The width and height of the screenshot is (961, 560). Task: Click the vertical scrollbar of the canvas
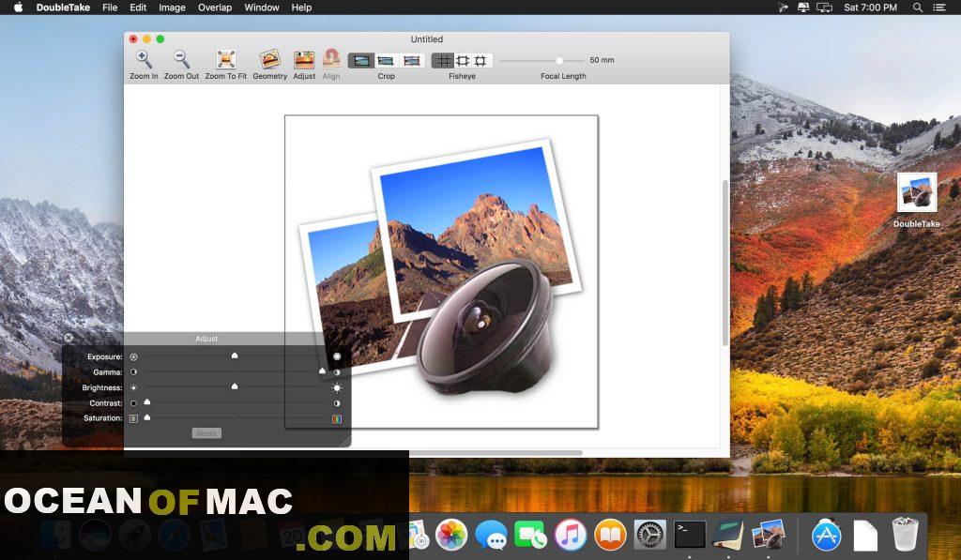coord(725,263)
